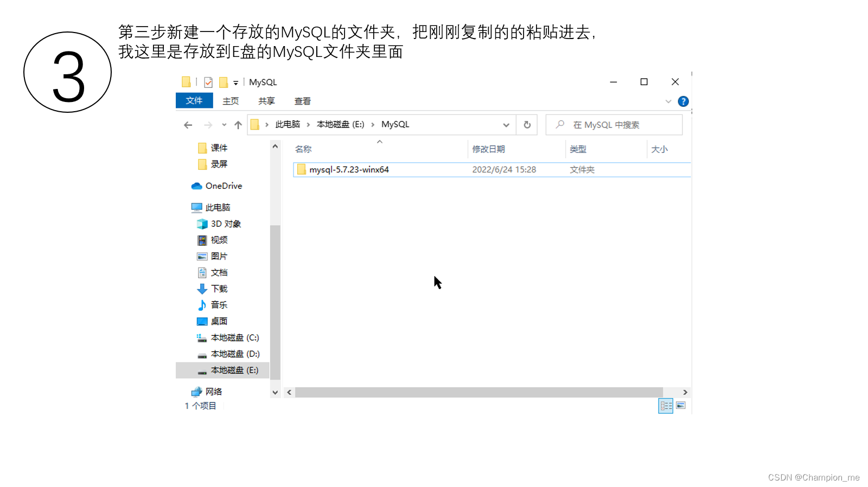Viewport: 868px width, 487px height.
Task: Click the search magnifier icon
Action: pos(560,125)
